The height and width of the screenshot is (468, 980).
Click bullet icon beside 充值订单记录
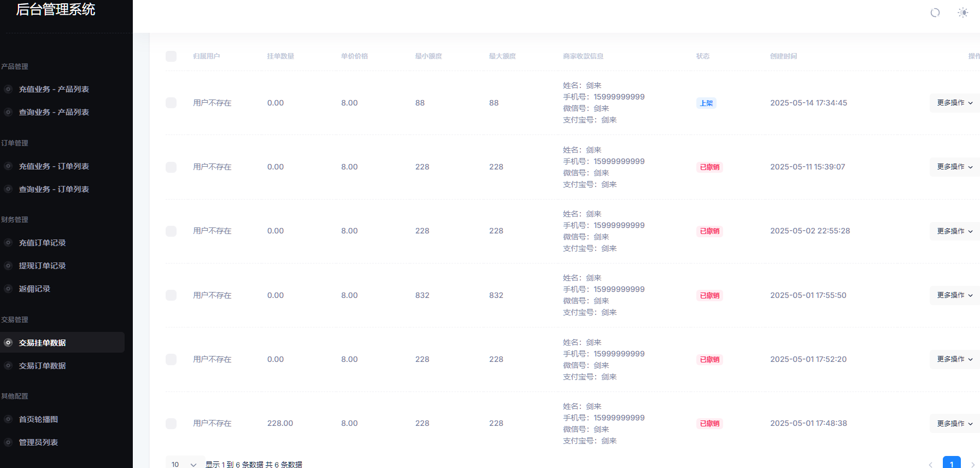point(8,243)
